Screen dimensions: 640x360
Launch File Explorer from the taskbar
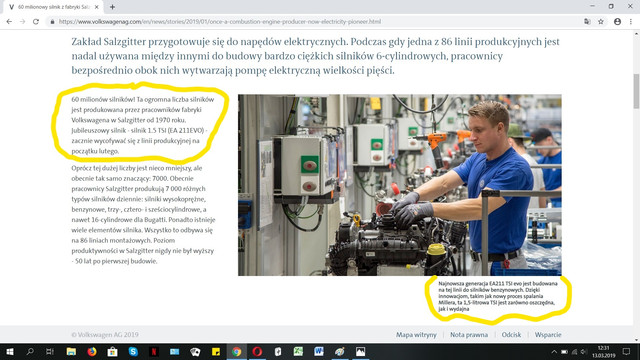(x=71, y=351)
